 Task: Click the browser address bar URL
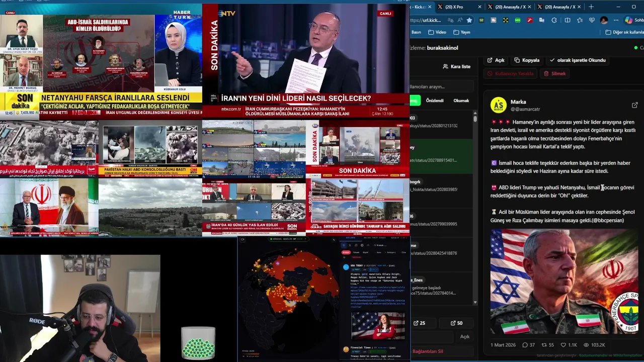(426, 20)
